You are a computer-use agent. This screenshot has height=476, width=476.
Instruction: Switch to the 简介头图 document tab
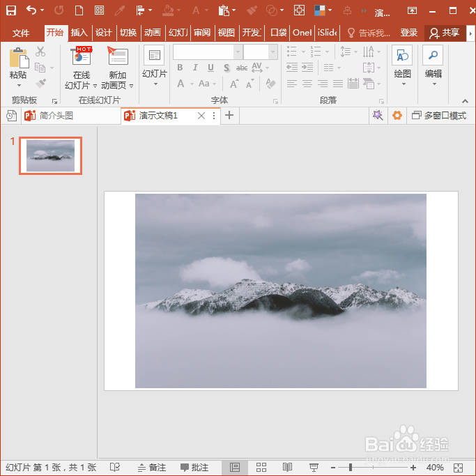pos(71,116)
